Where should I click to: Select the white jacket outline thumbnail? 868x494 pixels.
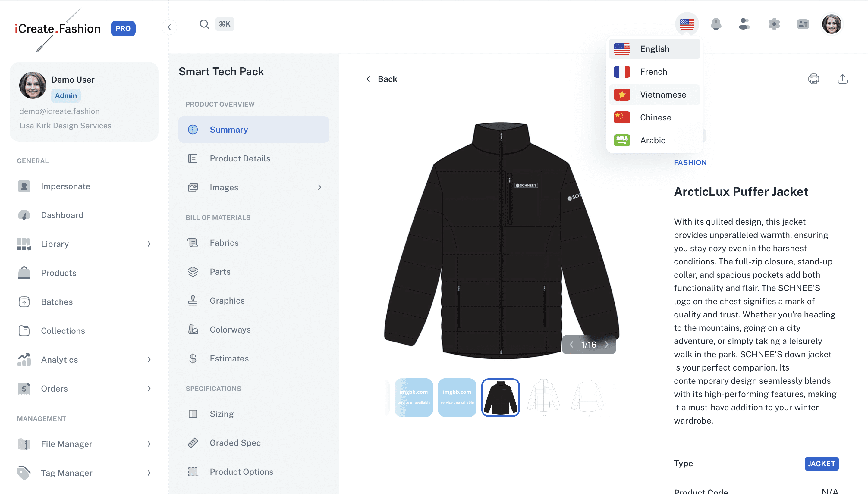[544, 397]
